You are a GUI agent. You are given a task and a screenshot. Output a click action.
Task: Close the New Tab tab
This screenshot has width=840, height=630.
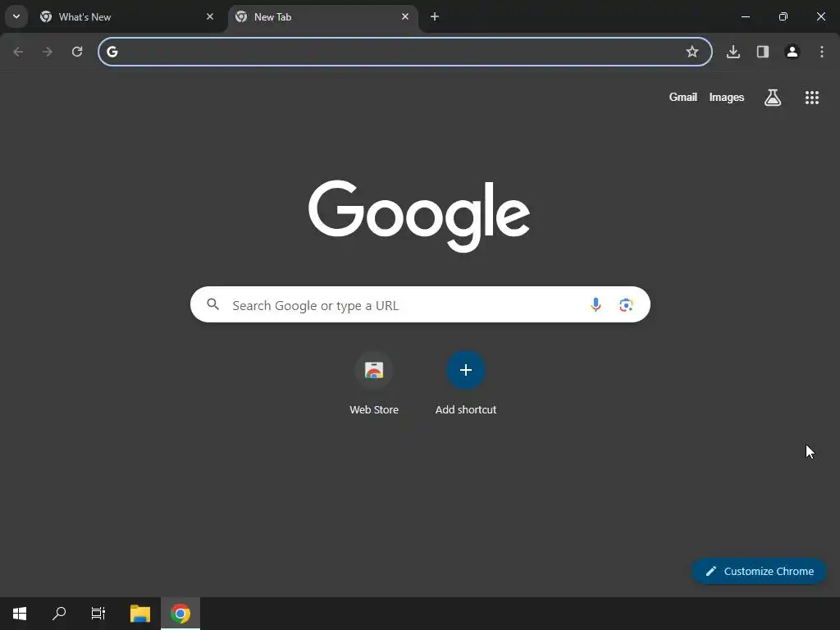[x=405, y=16]
